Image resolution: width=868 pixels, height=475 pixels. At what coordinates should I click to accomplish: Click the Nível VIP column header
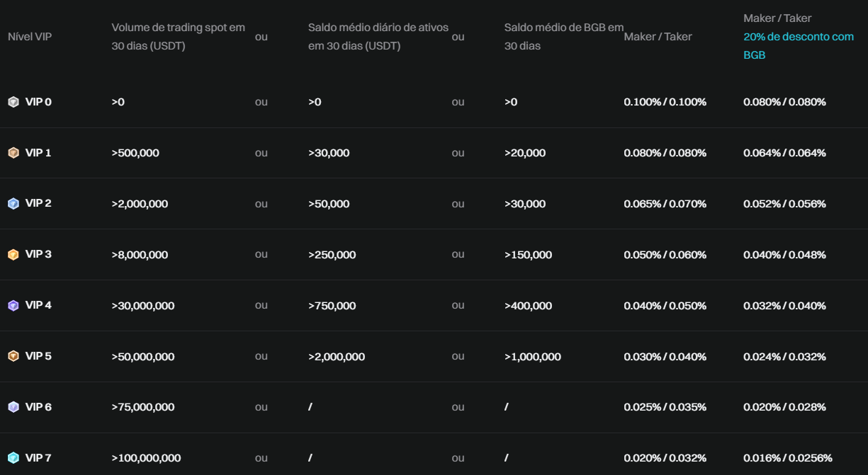coord(30,37)
